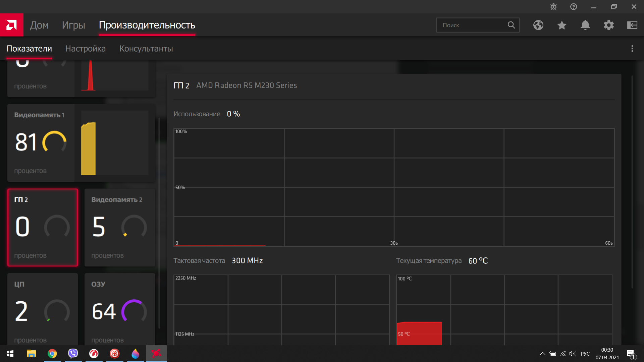Select the Видеопамять 2 metric card
The width and height of the screenshot is (644, 362).
(x=120, y=228)
